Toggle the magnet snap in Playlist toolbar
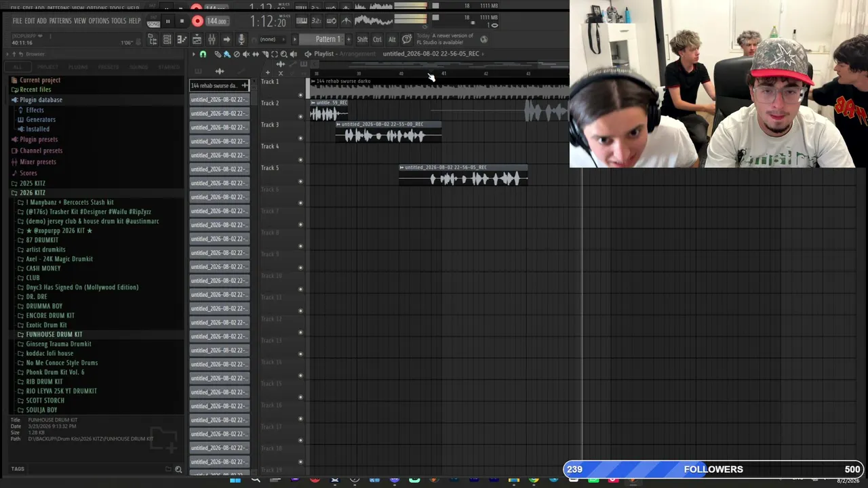This screenshot has height=488, width=868. 203,54
